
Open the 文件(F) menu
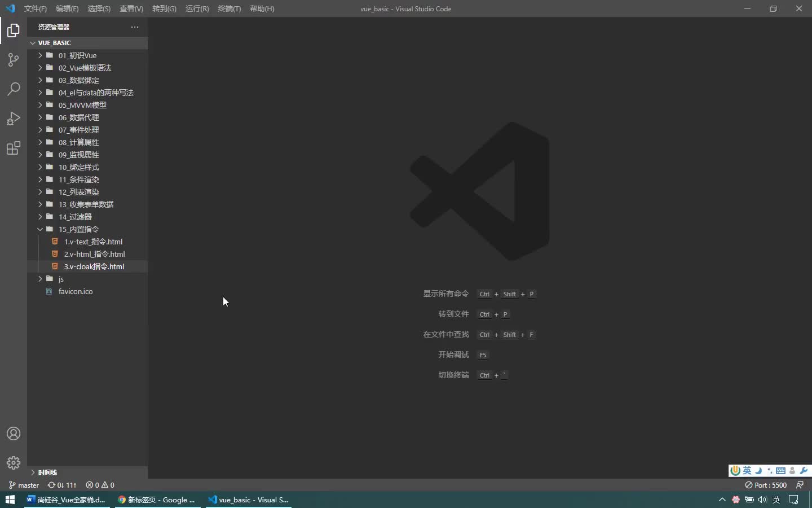tap(36, 8)
